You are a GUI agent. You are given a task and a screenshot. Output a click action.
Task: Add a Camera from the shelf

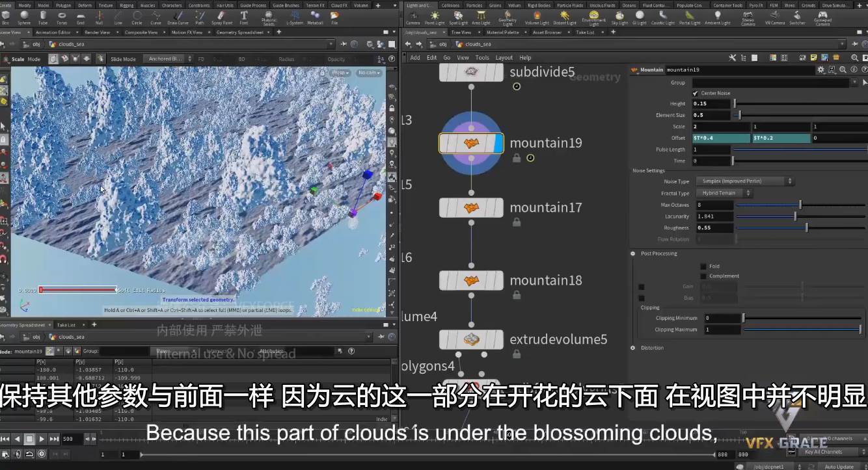click(x=413, y=17)
